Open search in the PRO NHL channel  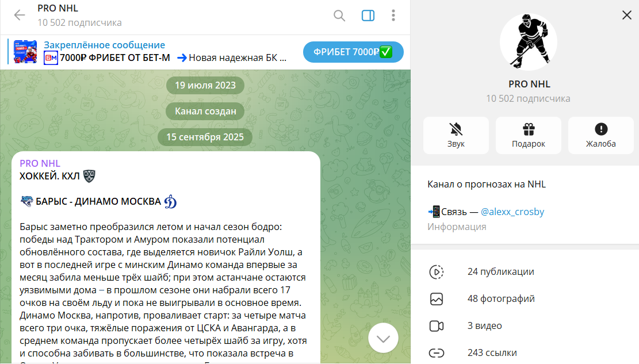tap(339, 16)
